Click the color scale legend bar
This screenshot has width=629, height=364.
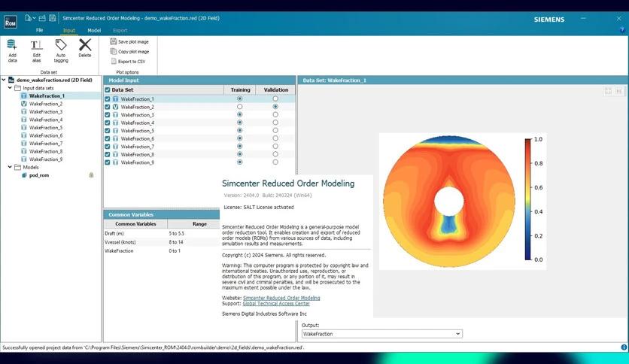point(528,199)
